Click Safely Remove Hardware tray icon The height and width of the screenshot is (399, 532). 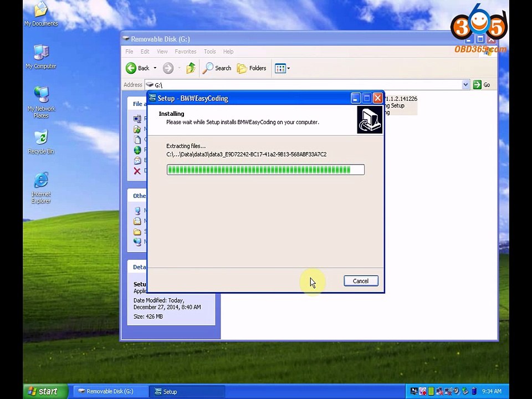pos(465,391)
